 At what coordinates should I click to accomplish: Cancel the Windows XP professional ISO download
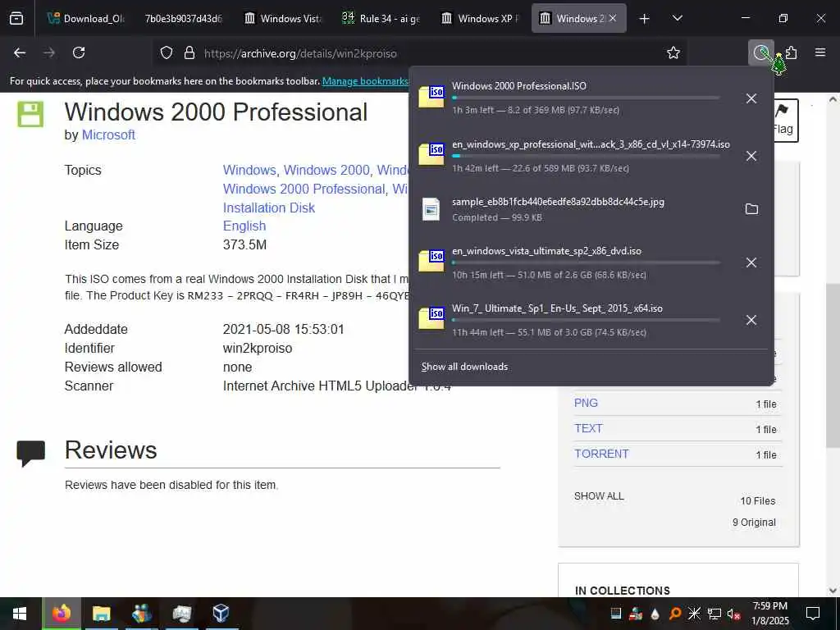click(x=751, y=156)
